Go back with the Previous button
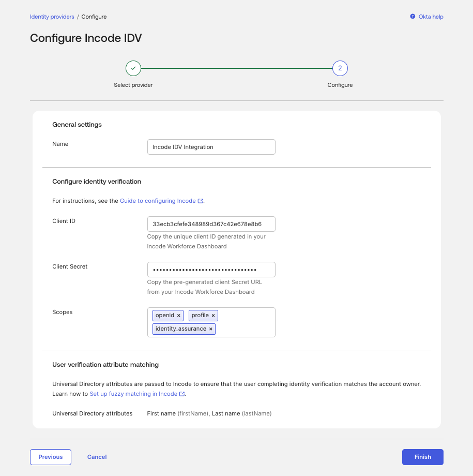The image size is (473, 476). pyautogui.click(x=51, y=457)
